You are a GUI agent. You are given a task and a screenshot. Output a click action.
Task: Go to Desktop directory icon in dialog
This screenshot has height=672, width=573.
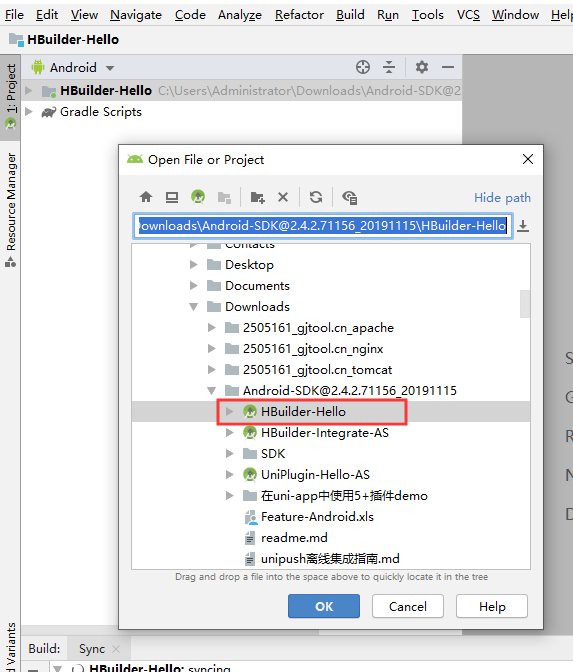click(172, 197)
